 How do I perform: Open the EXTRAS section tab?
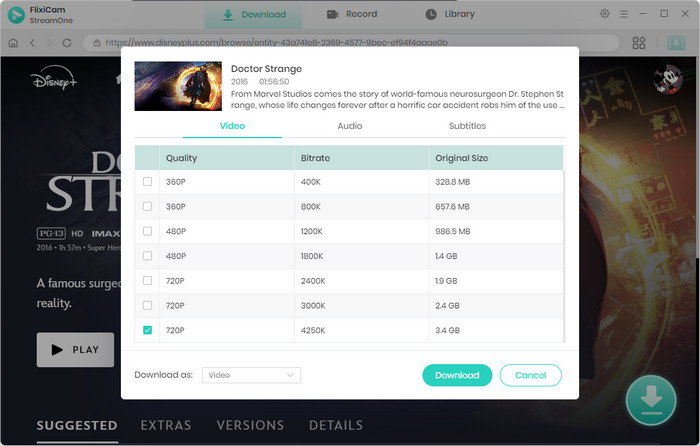pyautogui.click(x=166, y=425)
